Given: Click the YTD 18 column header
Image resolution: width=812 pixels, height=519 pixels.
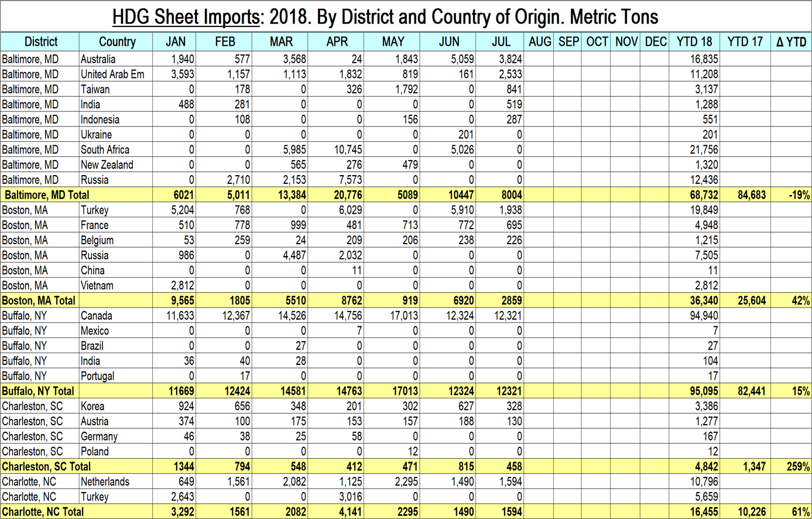Looking at the screenshot, I should tap(694, 42).
